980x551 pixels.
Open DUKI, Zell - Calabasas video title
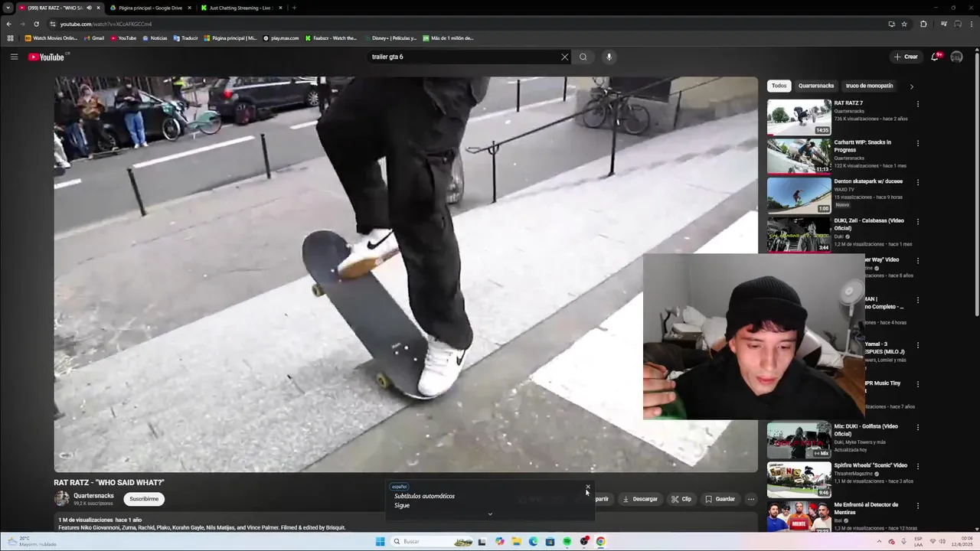point(869,224)
